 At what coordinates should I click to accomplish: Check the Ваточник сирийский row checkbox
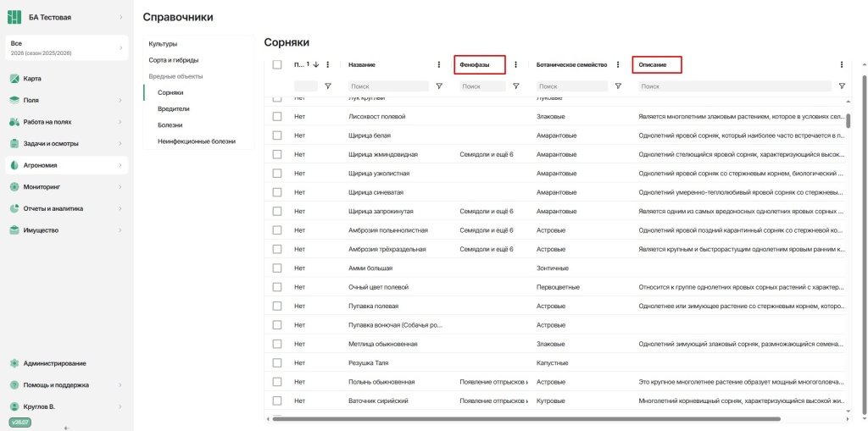pyautogui.click(x=277, y=401)
